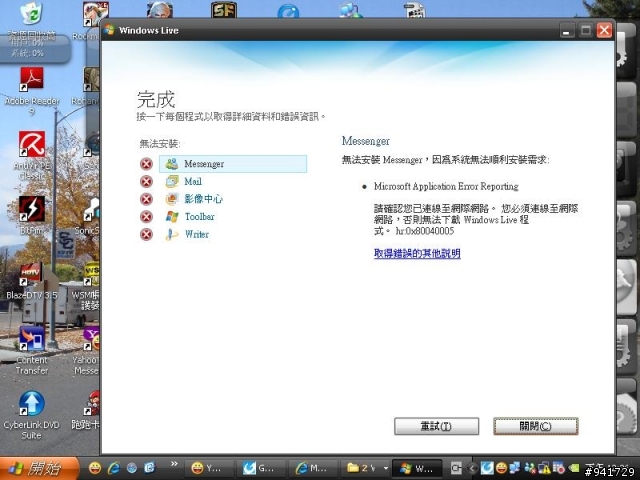640x480 pixels.
Task: Click the Writer pen icon
Action: 172,234
